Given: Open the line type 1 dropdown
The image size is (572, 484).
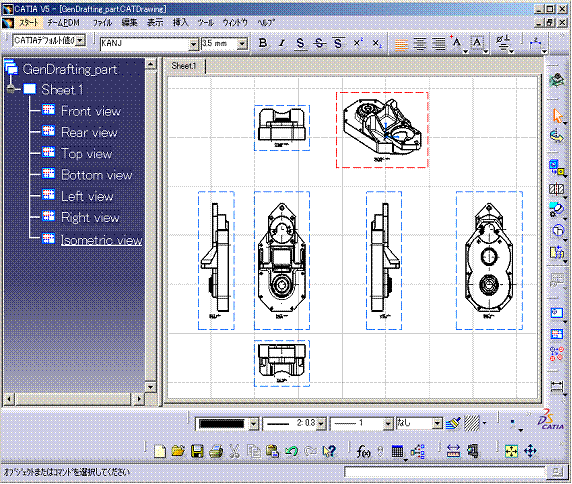Looking at the screenshot, I should (388, 424).
